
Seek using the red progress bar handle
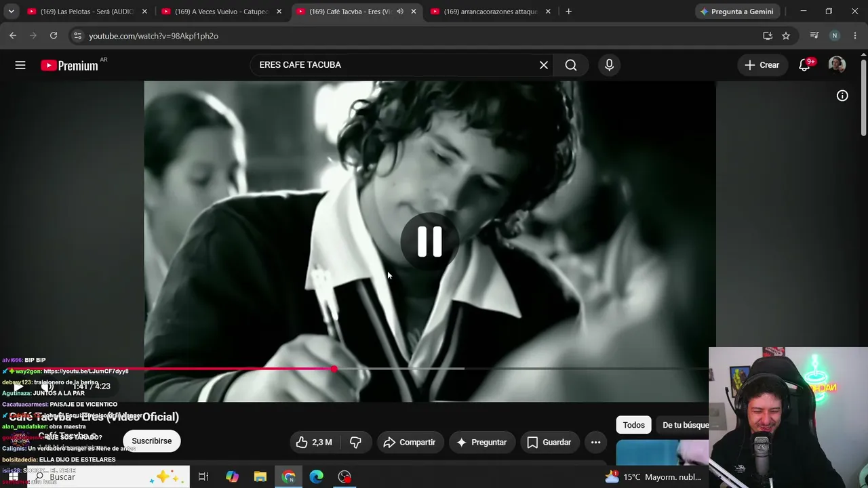pos(334,369)
